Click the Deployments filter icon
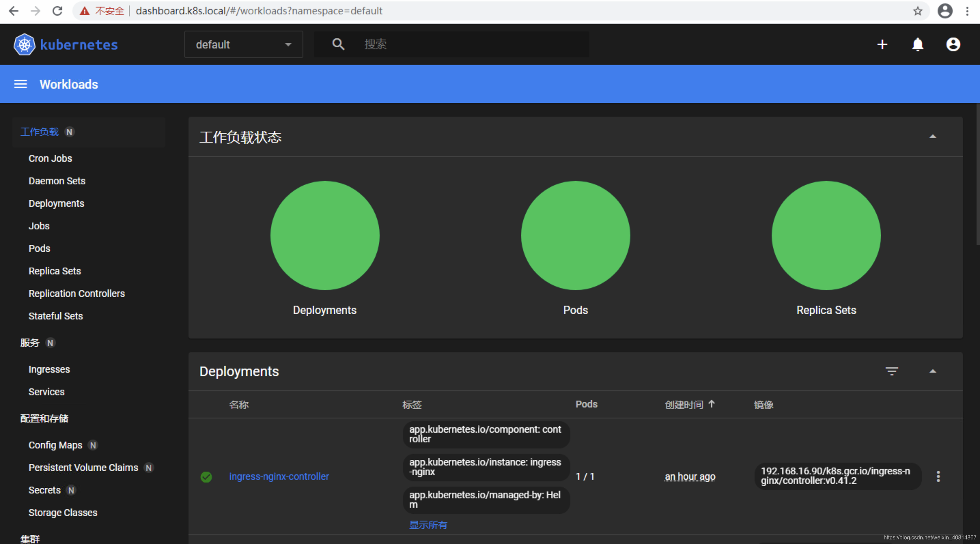Screen dimensions: 980x544 [x=891, y=371]
